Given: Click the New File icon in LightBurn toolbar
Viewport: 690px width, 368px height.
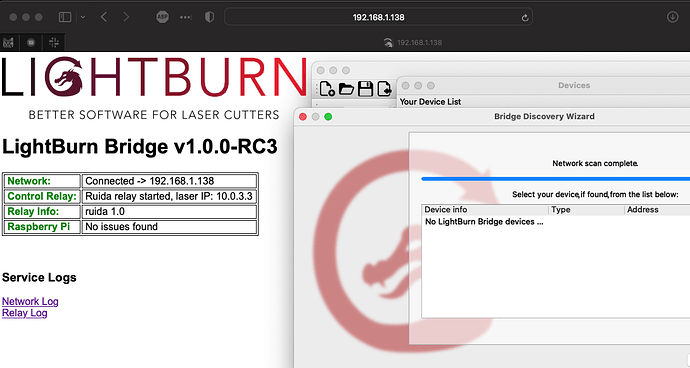Looking at the screenshot, I should click(327, 88).
